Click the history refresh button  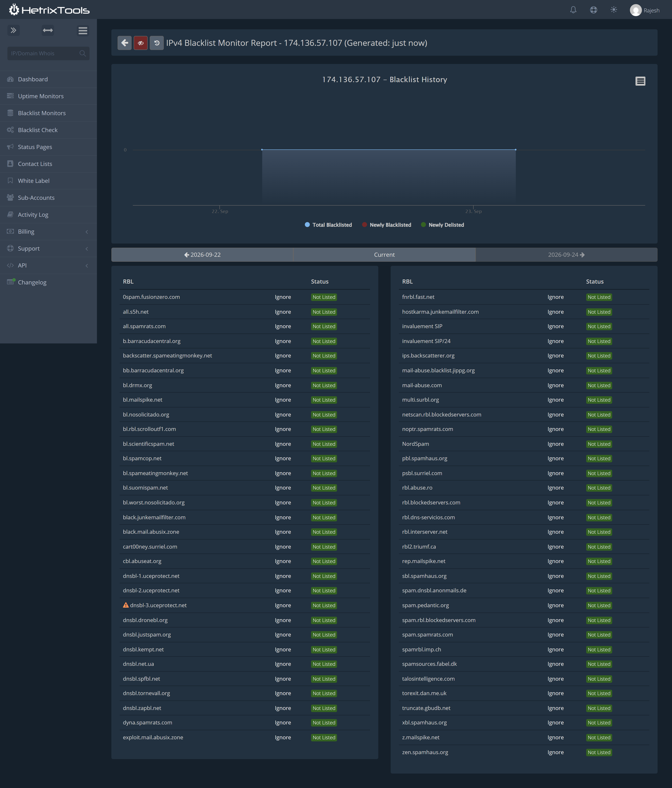[x=157, y=43]
